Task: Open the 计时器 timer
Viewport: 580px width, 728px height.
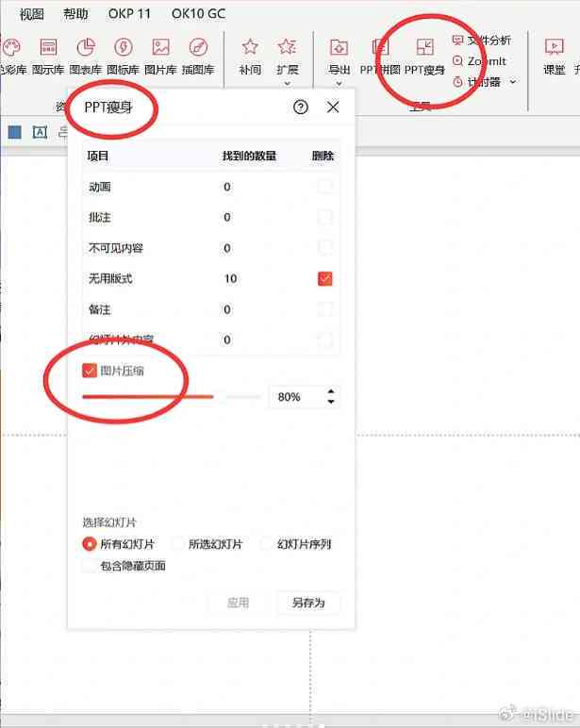Action: coord(477,82)
